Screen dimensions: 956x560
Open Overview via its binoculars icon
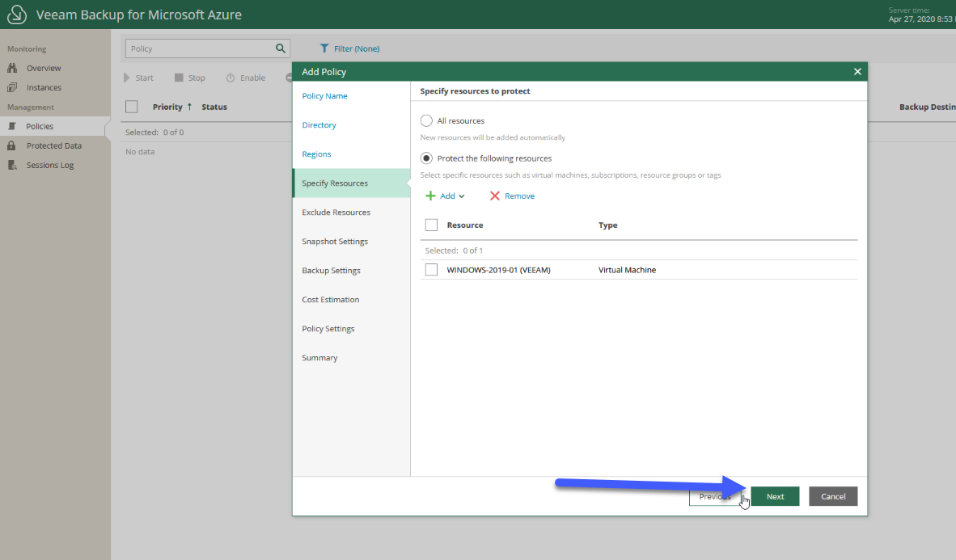tap(12, 68)
